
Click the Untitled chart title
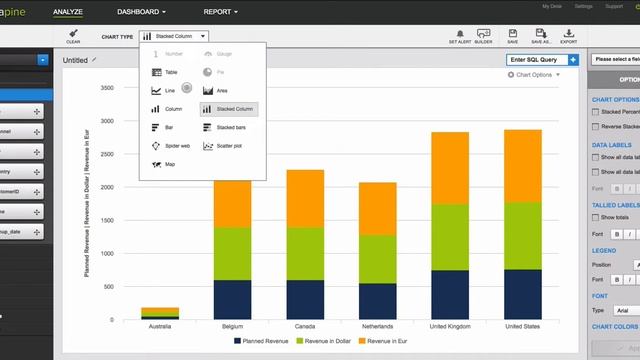click(x=75, y=60)
